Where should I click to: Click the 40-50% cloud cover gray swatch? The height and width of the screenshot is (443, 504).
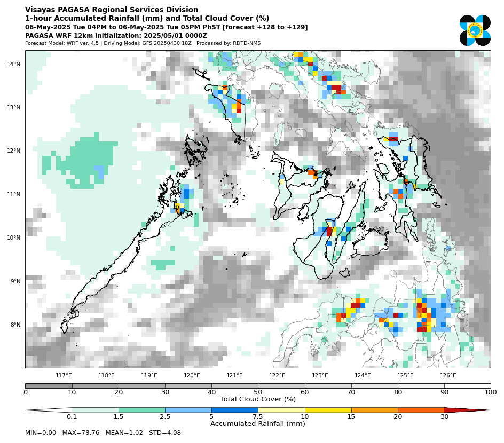pos(234,386)
